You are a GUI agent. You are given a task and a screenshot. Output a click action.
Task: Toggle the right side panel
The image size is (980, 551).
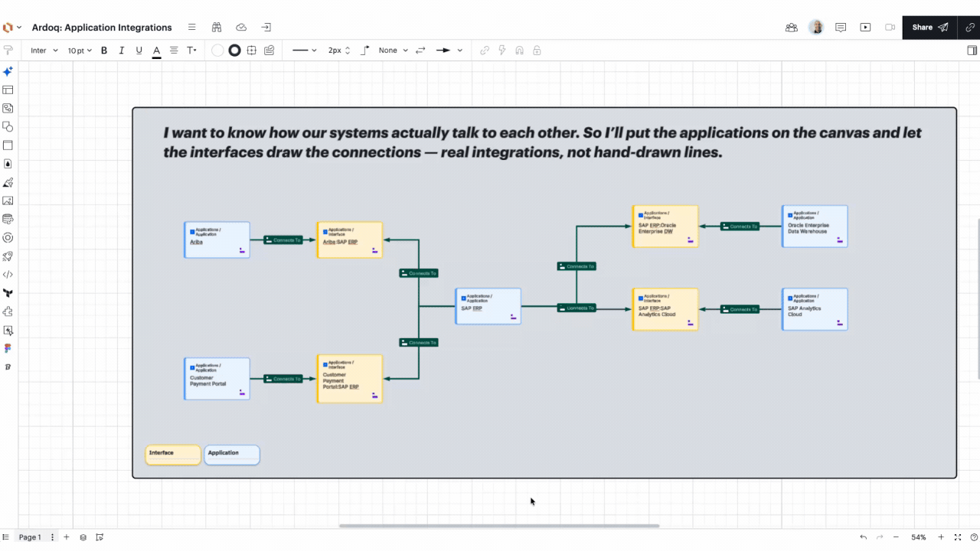point(972,51)
